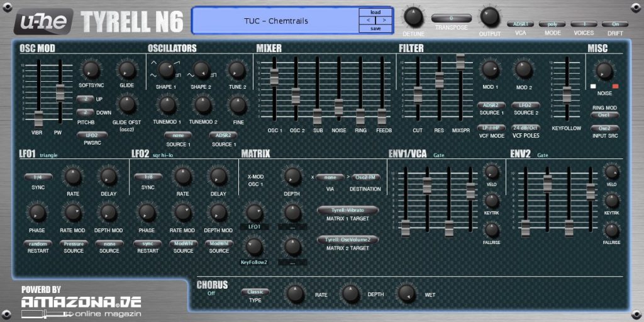
Task: Open VCF POLES 24 dB/Oct selector
Action: point(525,128)
